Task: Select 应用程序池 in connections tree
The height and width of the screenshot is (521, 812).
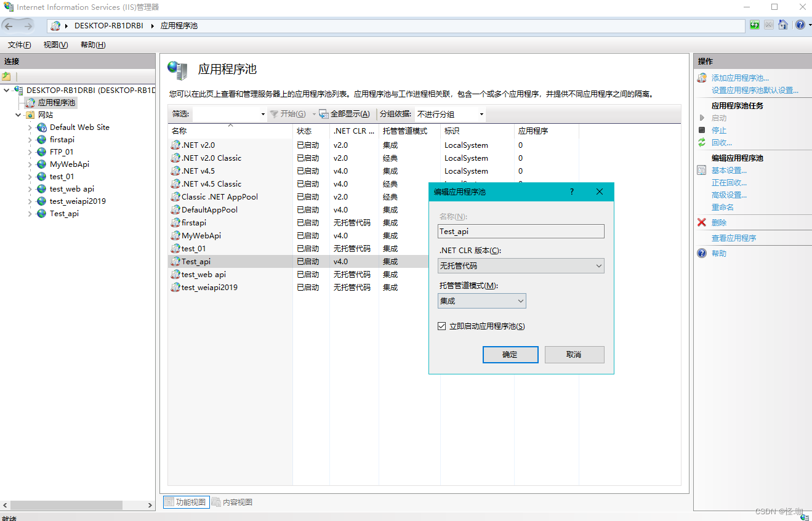Action: [x=57, y=103]
